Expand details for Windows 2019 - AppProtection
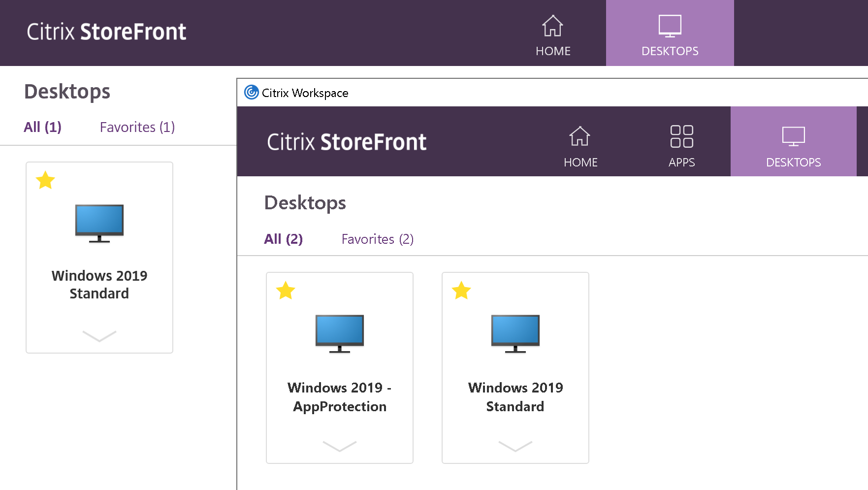Screen dimensions: 868x490 coord(339,446)
